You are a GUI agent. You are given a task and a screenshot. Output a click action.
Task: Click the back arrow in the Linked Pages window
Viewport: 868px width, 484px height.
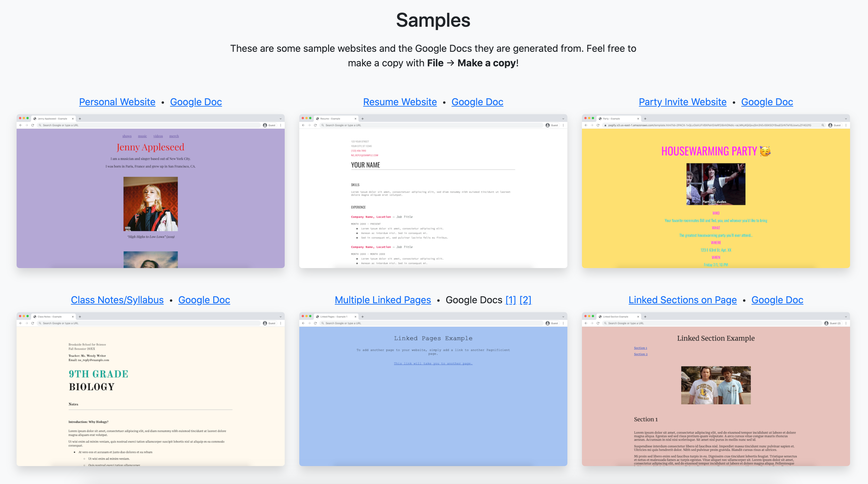(x=304, y=323)
